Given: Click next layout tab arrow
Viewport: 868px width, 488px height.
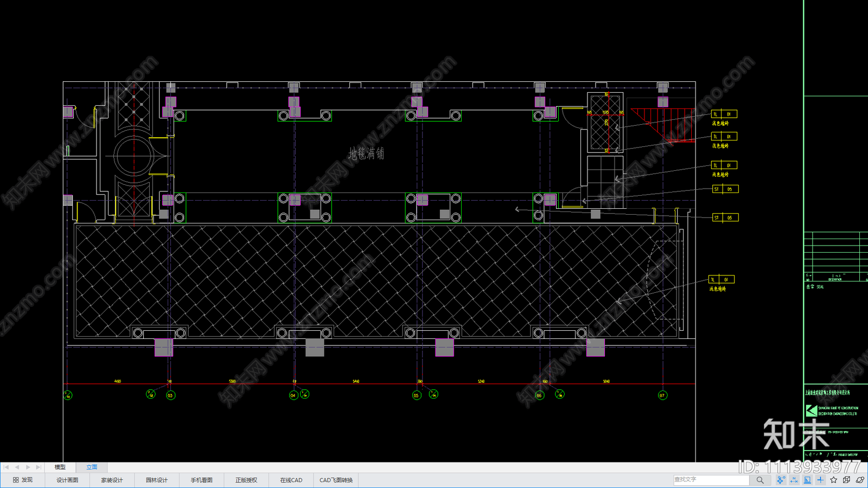Looking at the screenshot, I should [28, 467].
